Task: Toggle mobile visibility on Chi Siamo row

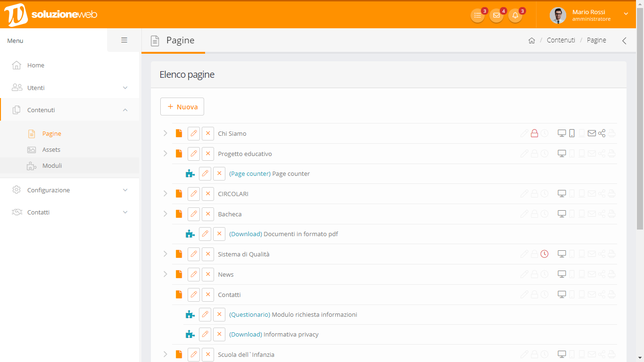Action: point(572,133)
